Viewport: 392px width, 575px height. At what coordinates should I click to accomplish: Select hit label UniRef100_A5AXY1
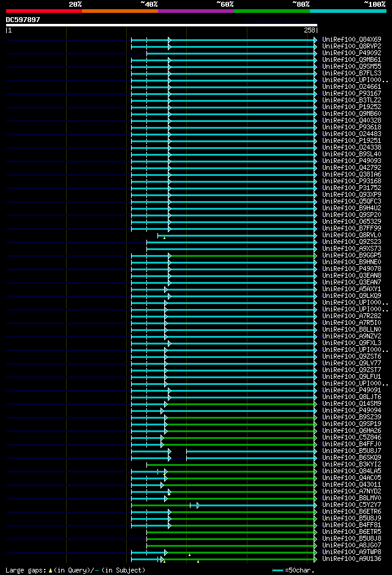[352, 289]
